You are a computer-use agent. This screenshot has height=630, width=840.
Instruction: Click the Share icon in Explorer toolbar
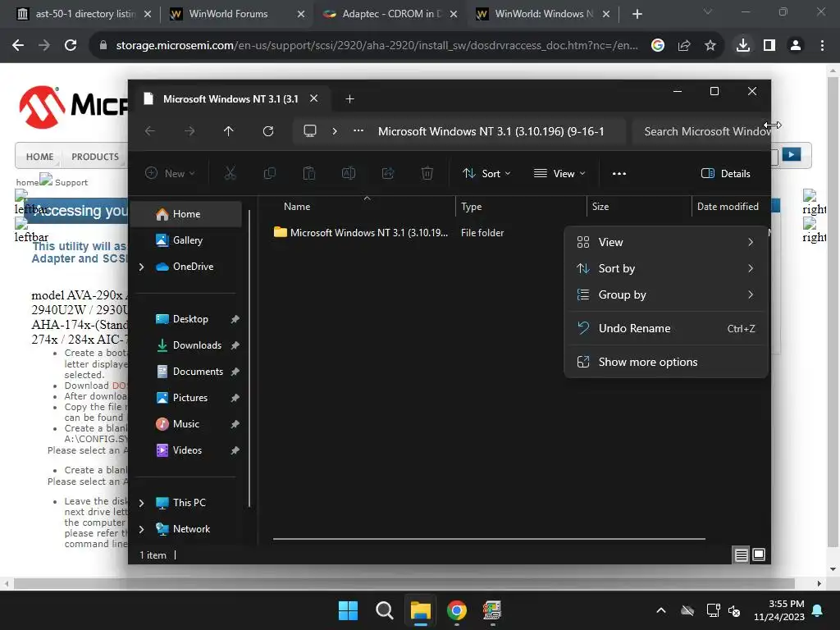[x=388, y=173]
